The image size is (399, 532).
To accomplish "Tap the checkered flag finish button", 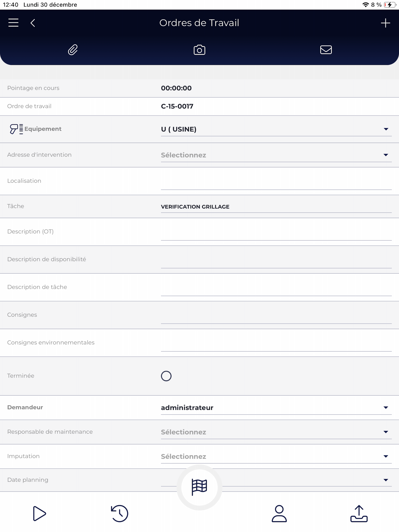I will click(x=199, y=487).
